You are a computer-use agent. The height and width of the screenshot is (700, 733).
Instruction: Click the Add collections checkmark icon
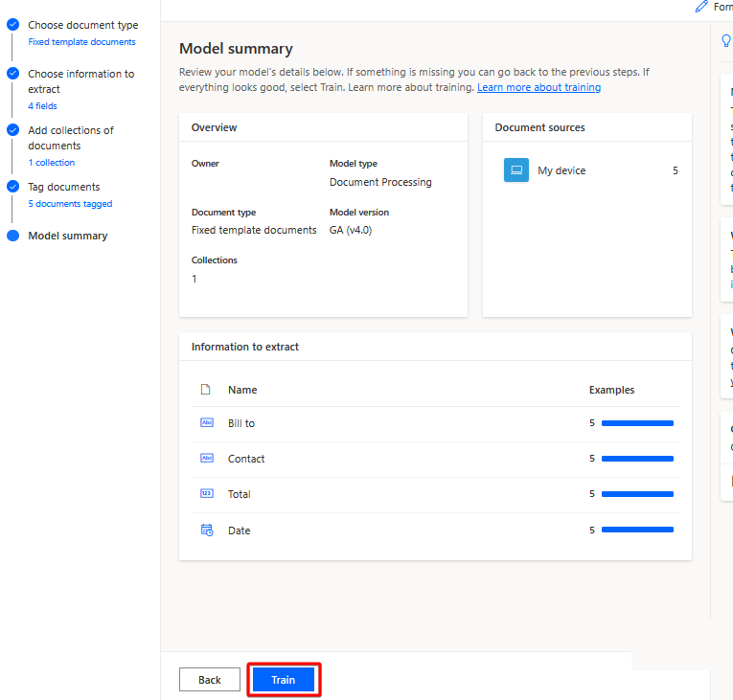point(13,130)
